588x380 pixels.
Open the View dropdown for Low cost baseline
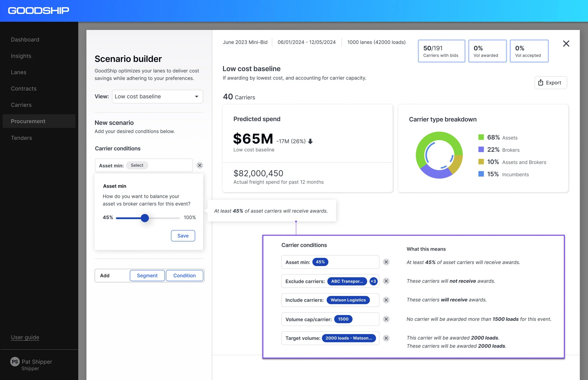(157, 96)
